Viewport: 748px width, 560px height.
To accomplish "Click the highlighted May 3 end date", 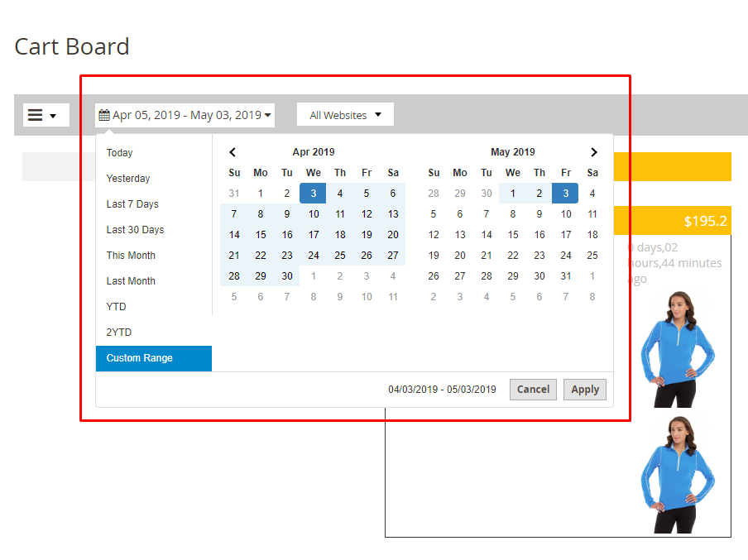I will [x=566, y=194].
